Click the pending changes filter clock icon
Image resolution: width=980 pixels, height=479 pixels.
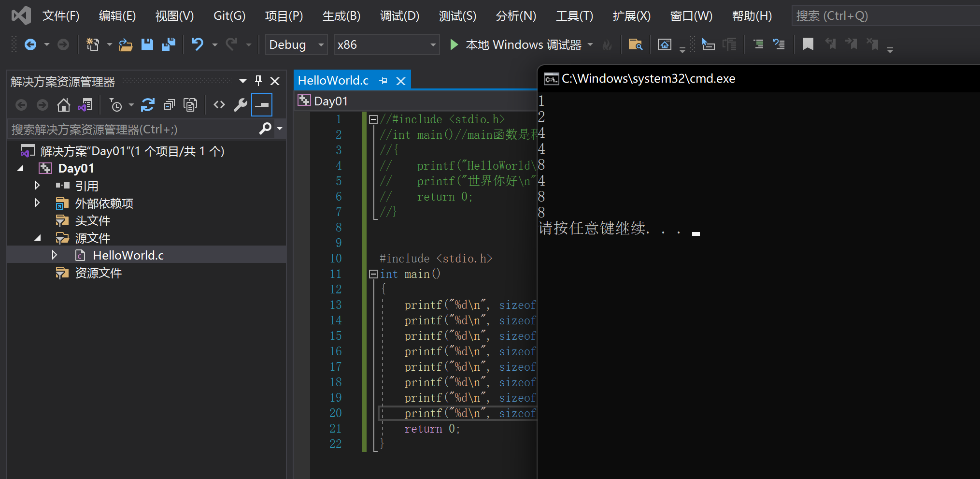[116, 105]
